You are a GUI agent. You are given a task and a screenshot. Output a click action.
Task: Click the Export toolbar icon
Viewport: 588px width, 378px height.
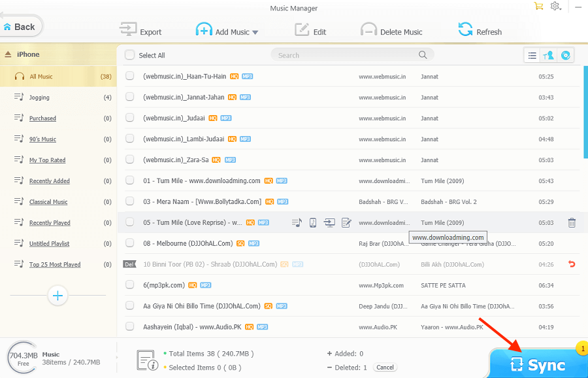coord(128,29)
